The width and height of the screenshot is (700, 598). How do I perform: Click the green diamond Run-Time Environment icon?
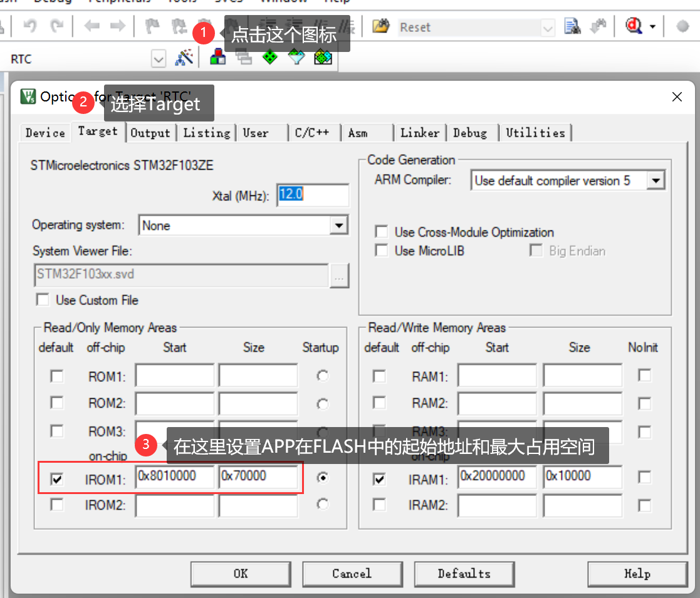[269, 58]
